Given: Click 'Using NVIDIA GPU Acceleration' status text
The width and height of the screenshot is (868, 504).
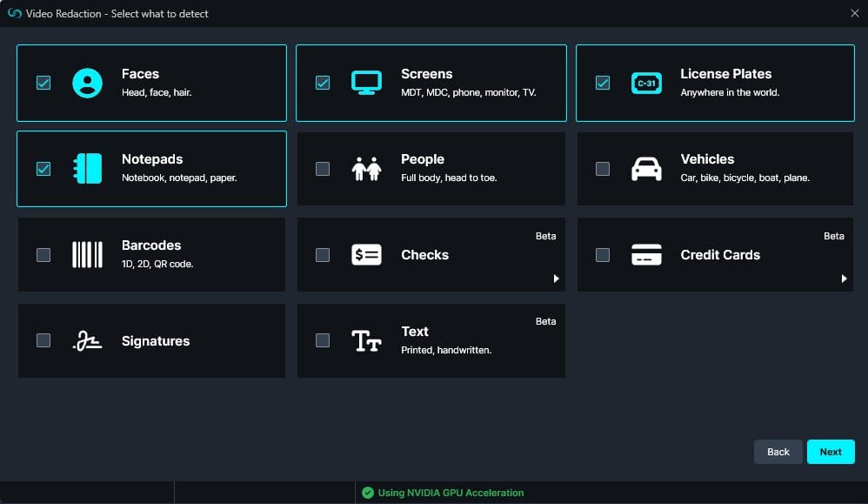Looking at the screenshot, I should [451, 493].
